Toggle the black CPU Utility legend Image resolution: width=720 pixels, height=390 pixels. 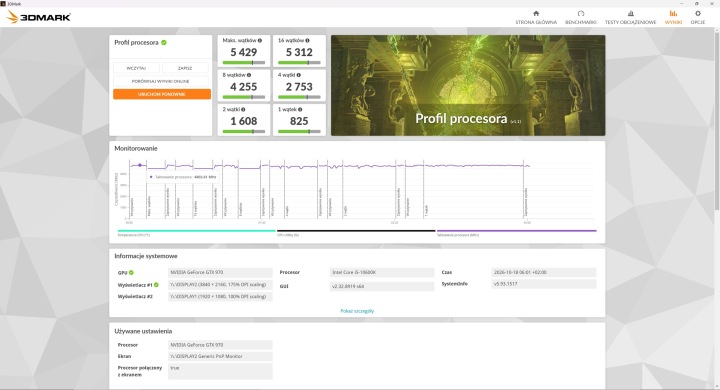[356, 232]
